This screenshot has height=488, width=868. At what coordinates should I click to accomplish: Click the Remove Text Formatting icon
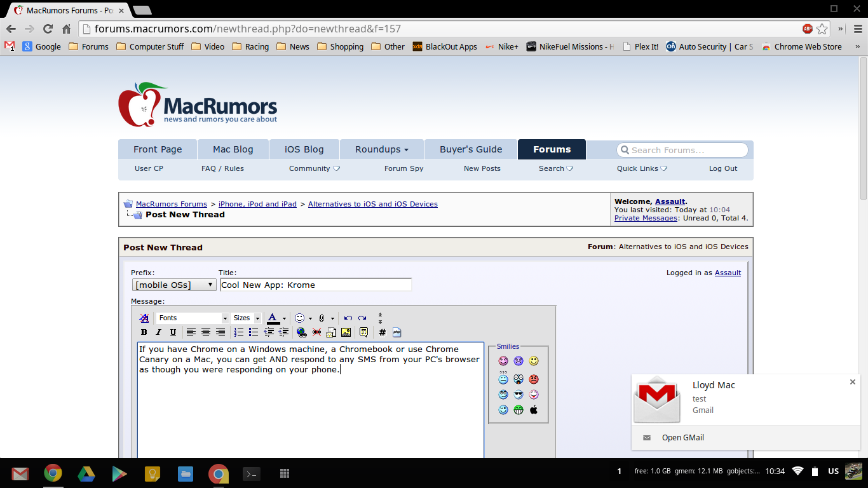[144, 318]
